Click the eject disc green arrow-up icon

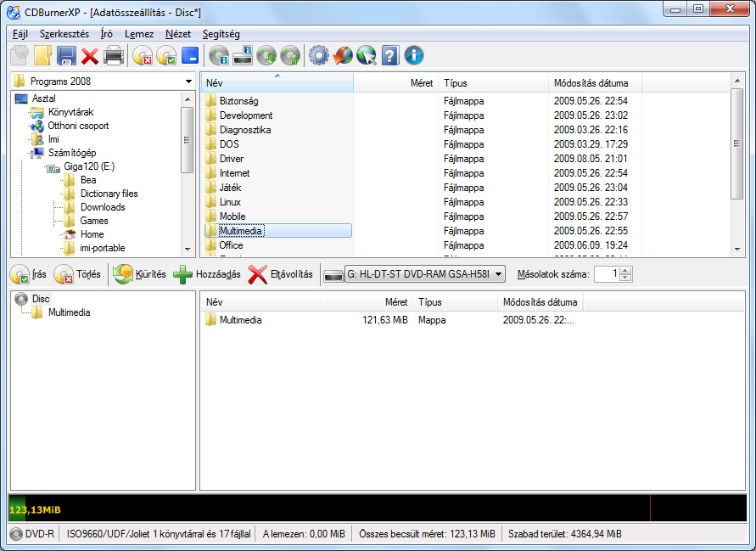tap(290, 57)
